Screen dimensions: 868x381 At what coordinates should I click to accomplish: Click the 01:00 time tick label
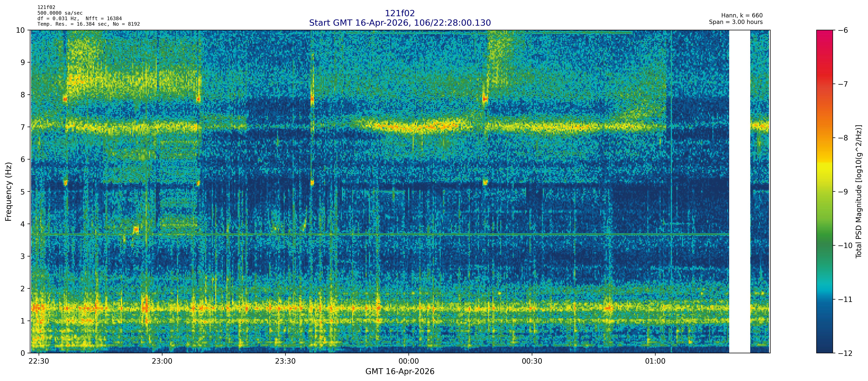click(655, 362)
